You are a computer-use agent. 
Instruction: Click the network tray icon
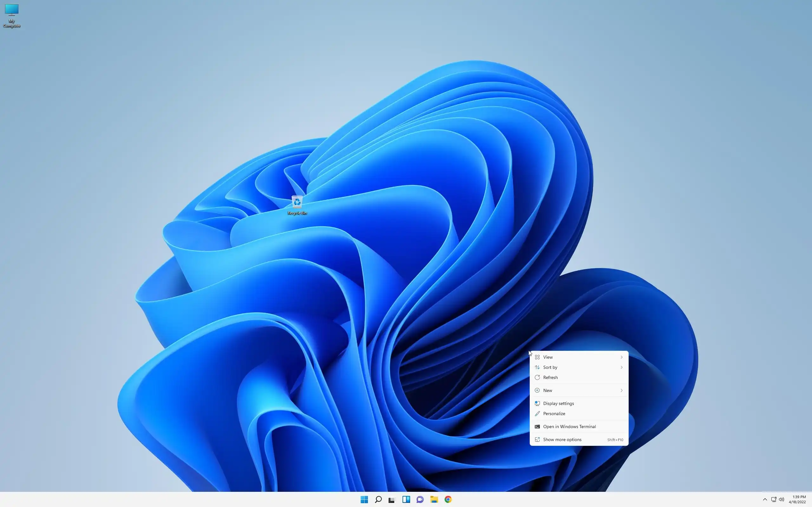coord(773,499)
